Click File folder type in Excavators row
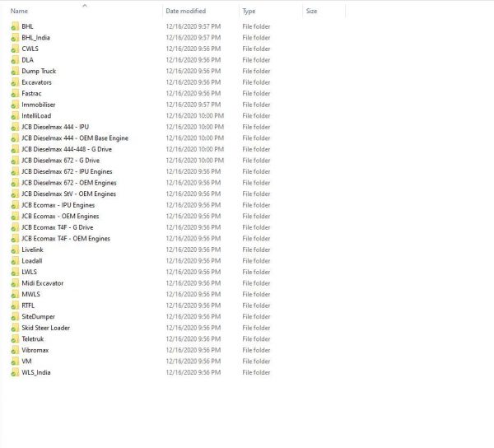Viewport: 494px width, 448px height. 256,82
